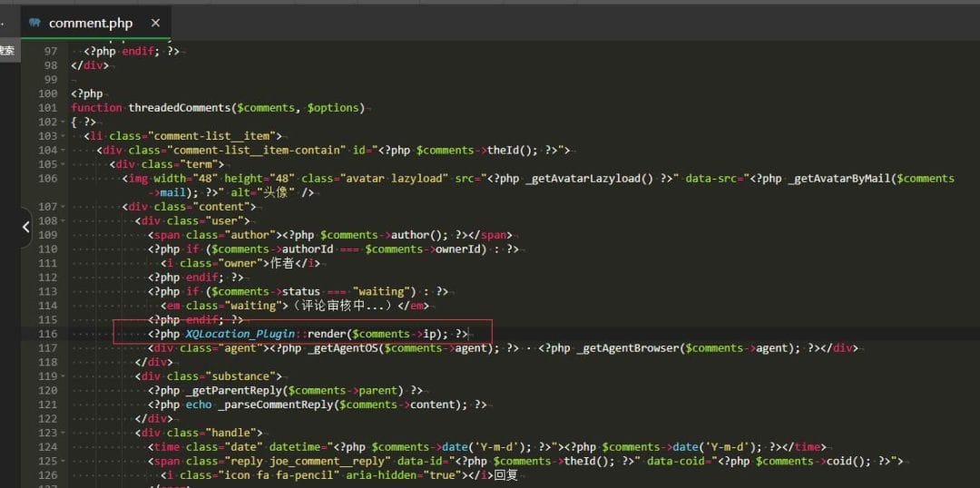Fold the substance div at line 119
980x488 pixels.
(62, 376)
